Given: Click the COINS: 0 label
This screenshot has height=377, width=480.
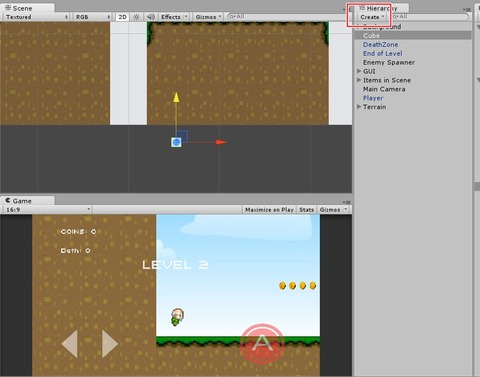Looking at the screenshot, I should point(78,231).
